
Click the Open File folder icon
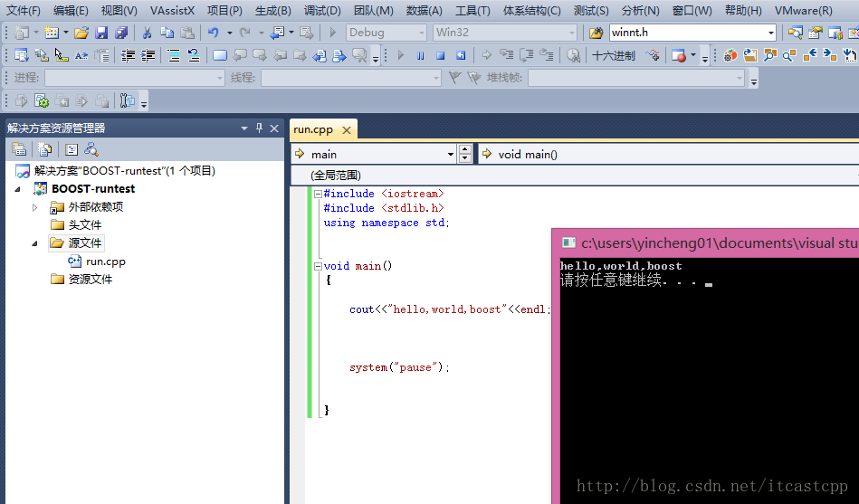point(81,33)
